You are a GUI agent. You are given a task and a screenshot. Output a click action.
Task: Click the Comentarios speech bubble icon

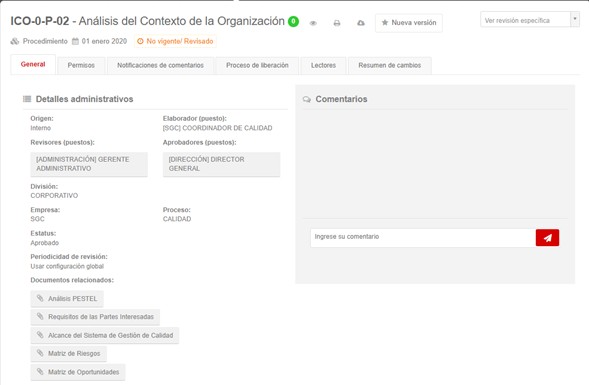(307, 100)
